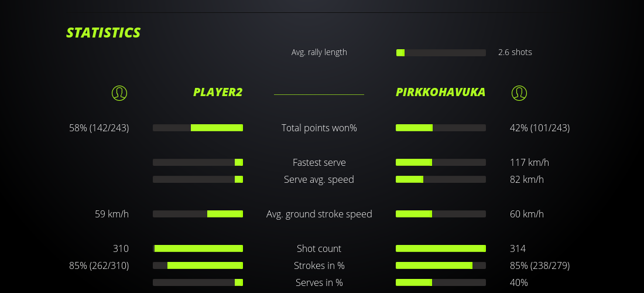Click Pirkkohavuka's Total points won bar

441,128
